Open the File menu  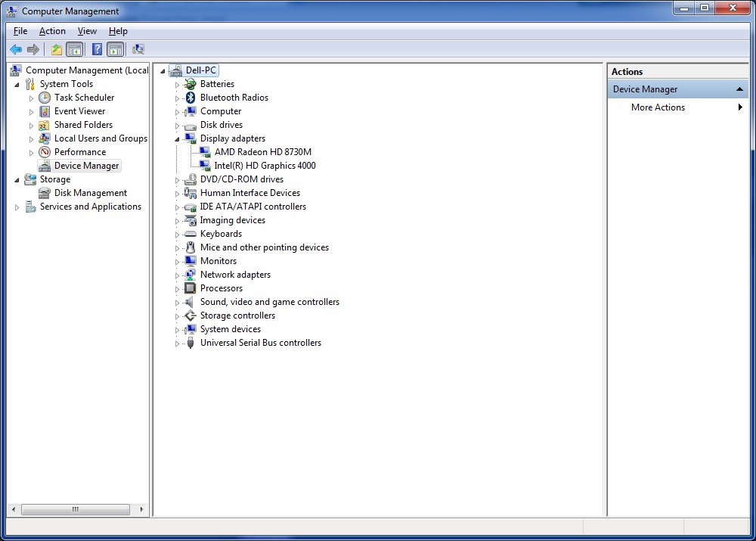coord(20,31)
